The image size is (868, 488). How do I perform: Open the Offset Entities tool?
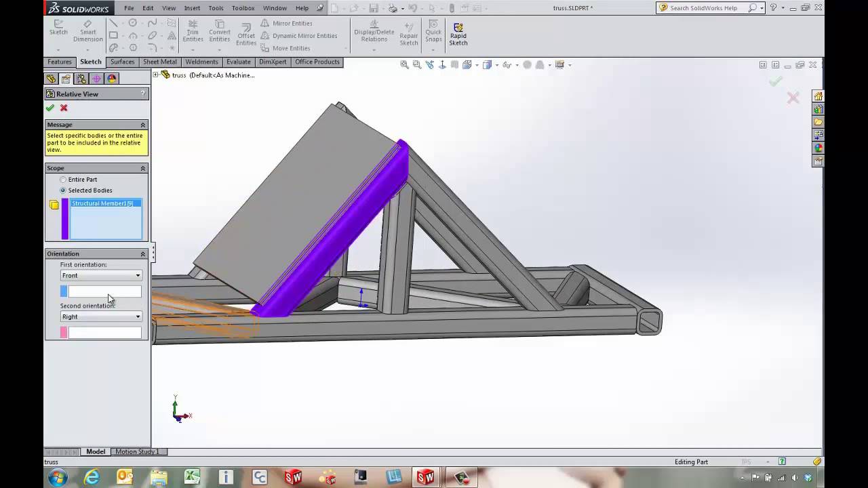[246, 34]
